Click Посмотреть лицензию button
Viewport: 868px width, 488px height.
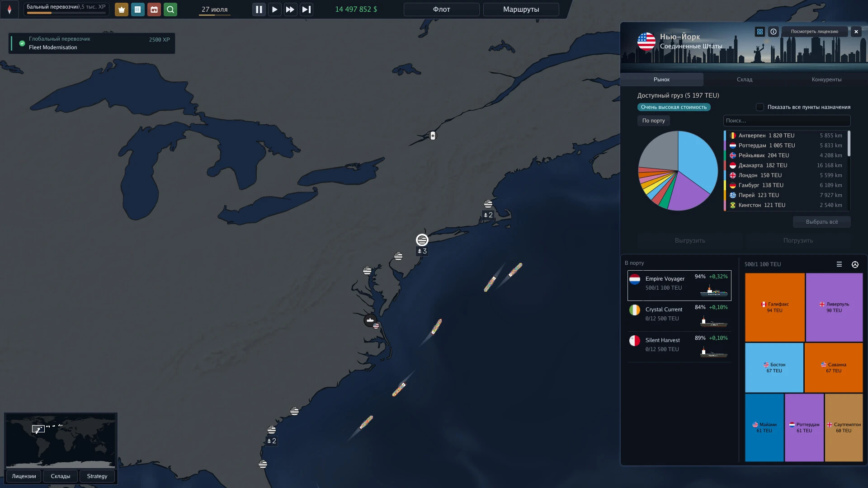(x=814, y=32)
